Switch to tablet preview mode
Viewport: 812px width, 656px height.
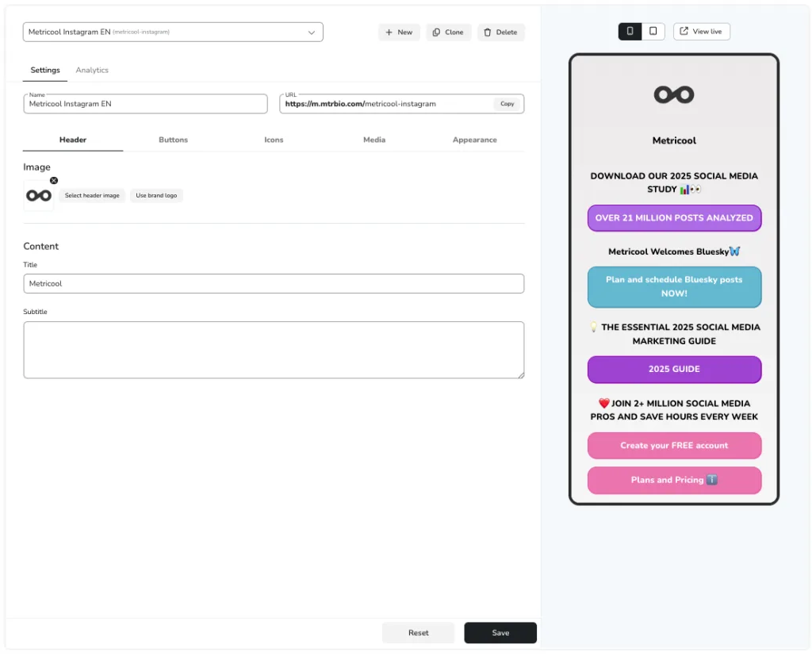pos(653,32)
